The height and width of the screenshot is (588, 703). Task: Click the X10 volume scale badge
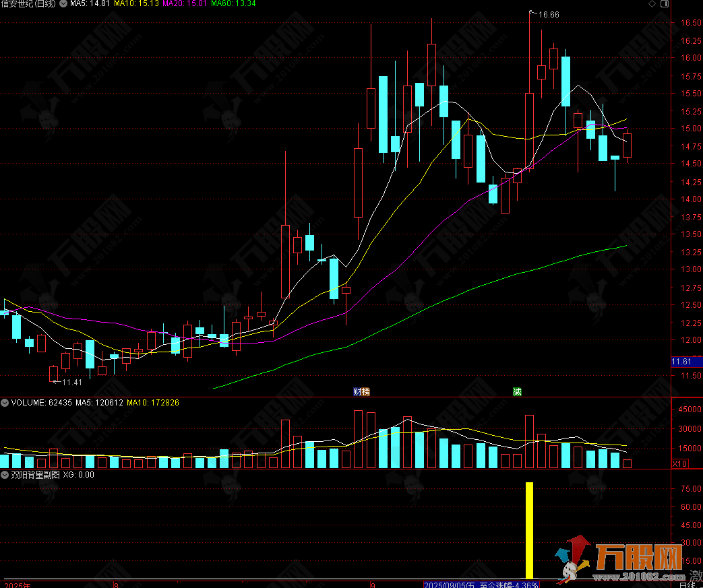click(680, 463)
